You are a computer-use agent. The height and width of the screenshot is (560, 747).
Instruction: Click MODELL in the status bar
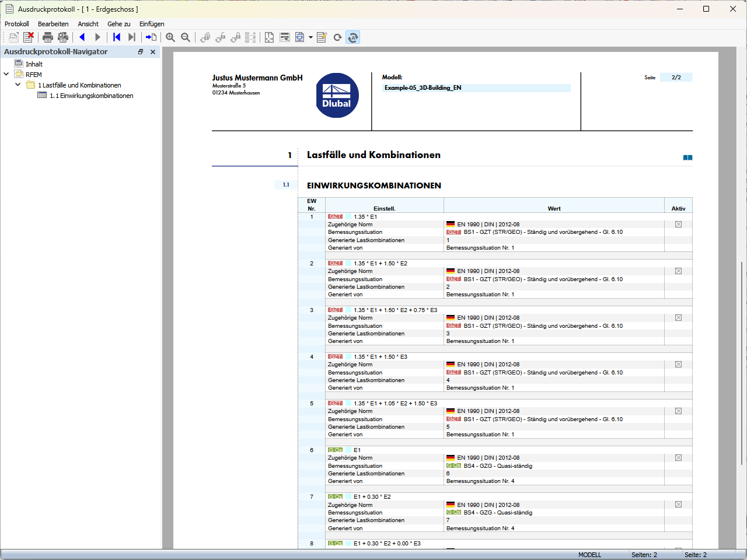click(589, 555)
